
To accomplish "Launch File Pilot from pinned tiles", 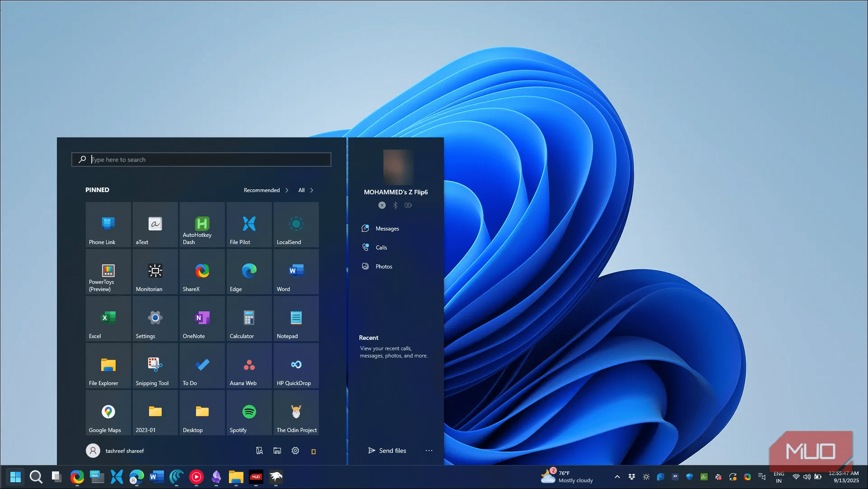I will [x=249, y=225].
